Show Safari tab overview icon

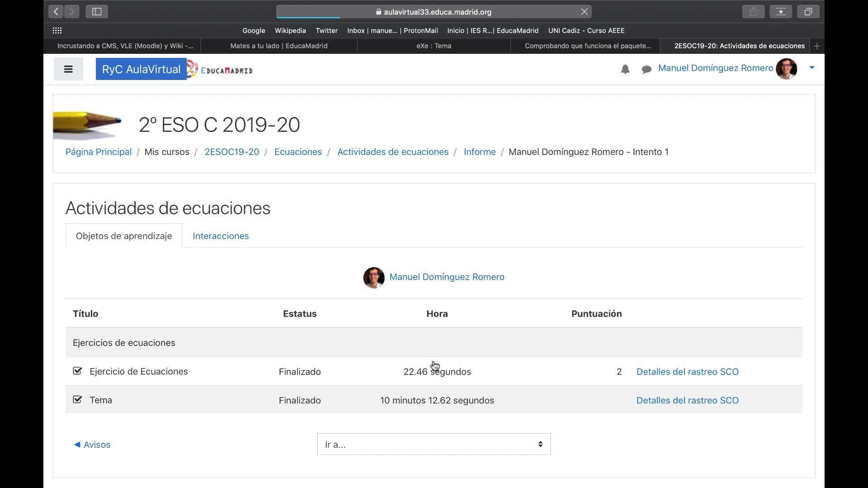(808, 12)
